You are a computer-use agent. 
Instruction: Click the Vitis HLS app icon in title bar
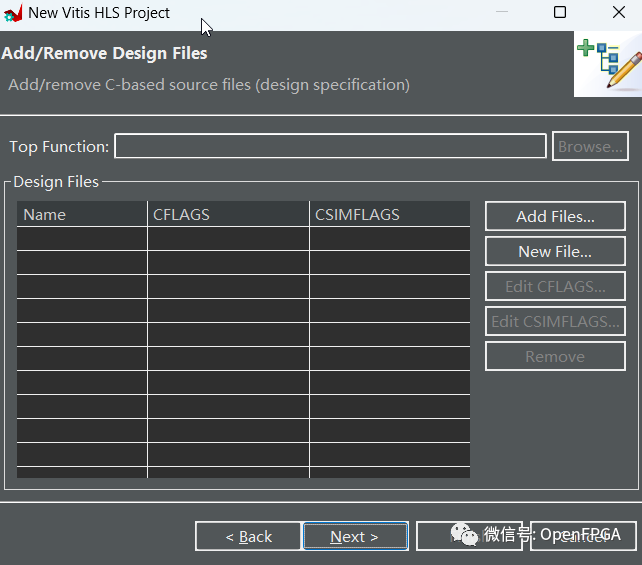12,14
